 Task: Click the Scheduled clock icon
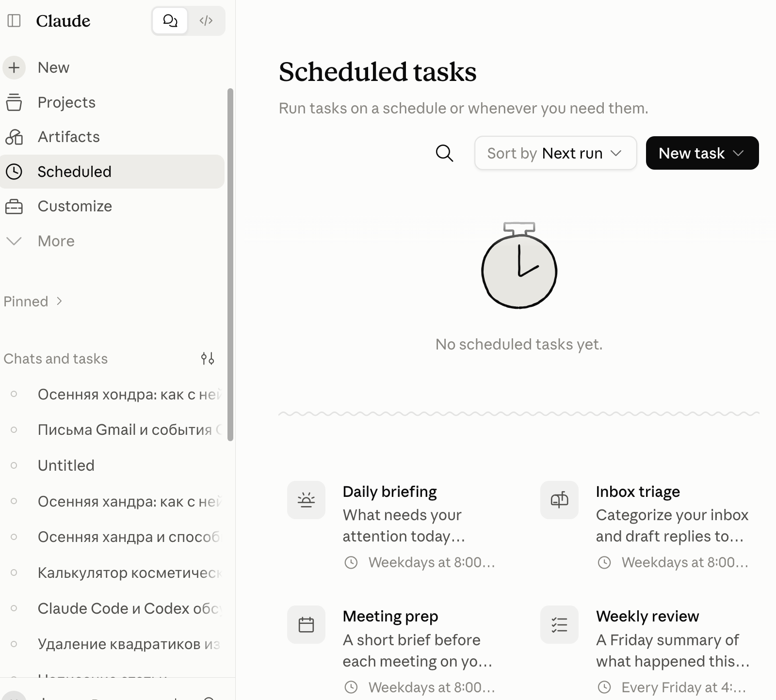(x=14, y=172)
